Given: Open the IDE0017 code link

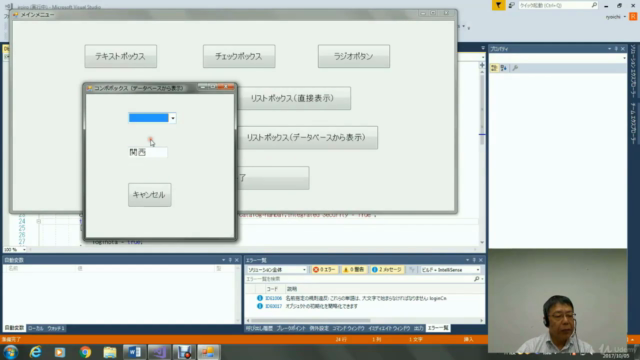Looking at the screenshot, I should 273,306.
